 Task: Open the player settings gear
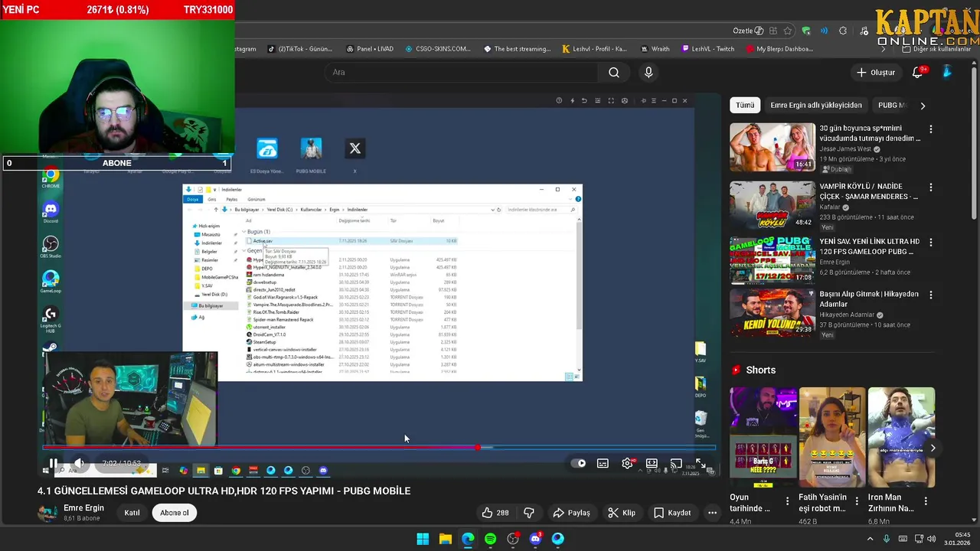pos(628,463)
